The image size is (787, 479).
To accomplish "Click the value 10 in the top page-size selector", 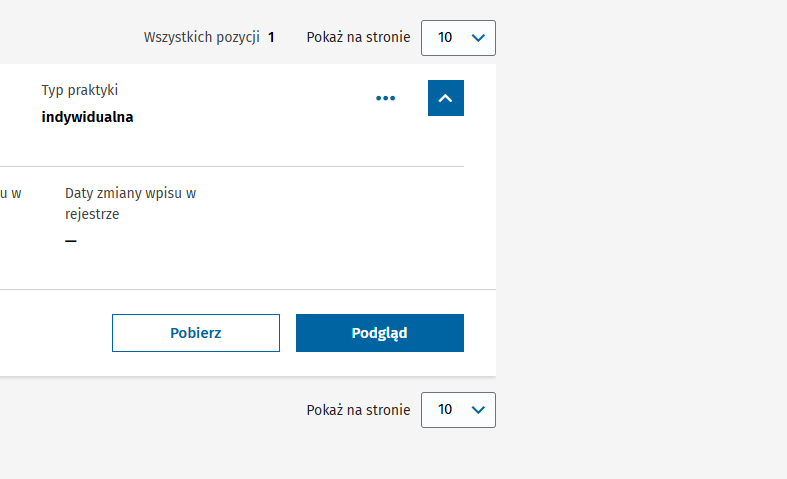I will (x=445, y=38).
